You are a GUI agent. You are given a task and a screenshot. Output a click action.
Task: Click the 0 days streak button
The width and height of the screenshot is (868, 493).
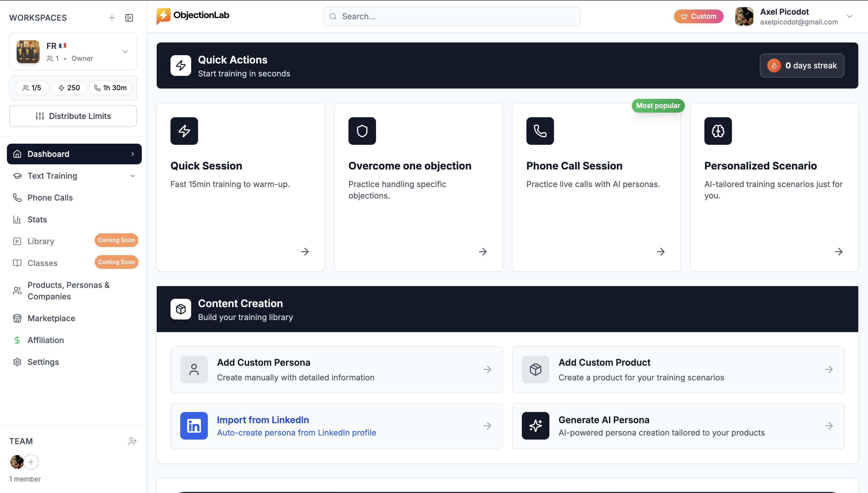coord(802,65)
